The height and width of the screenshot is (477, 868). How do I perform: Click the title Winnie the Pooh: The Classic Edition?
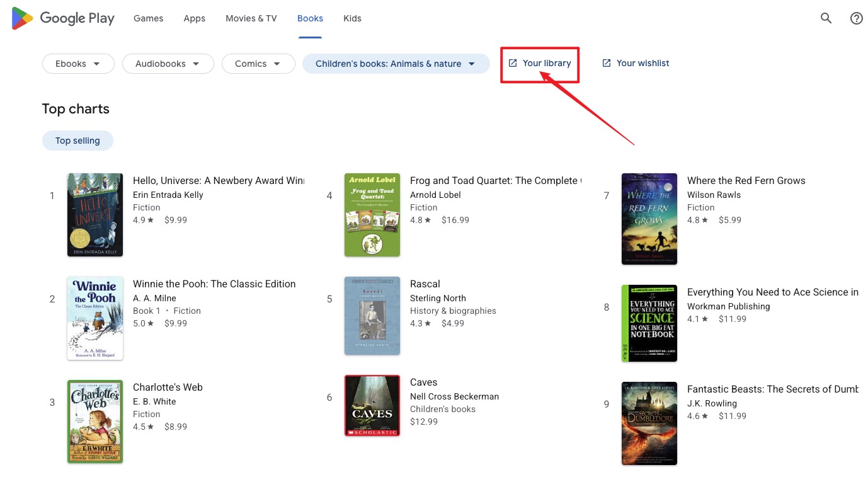214,284
